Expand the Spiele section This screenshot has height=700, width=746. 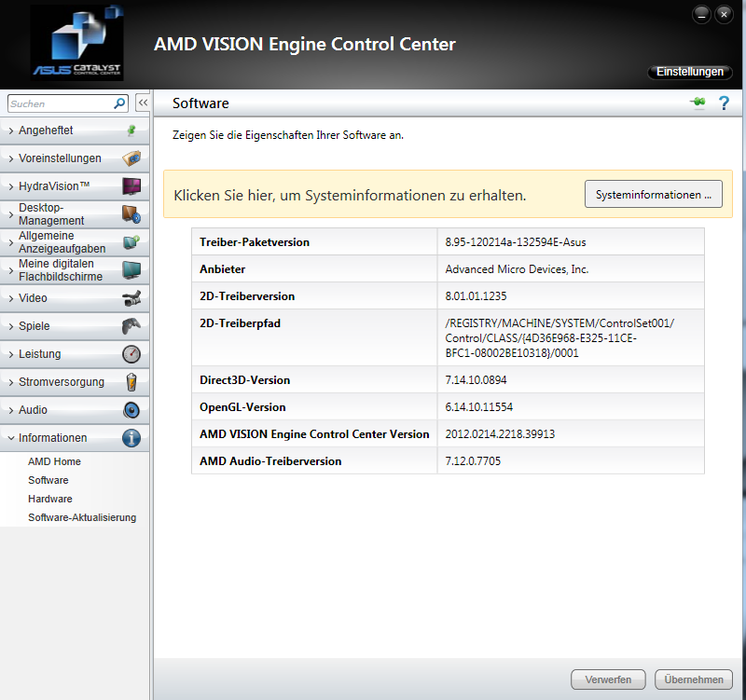coord(76,325)
